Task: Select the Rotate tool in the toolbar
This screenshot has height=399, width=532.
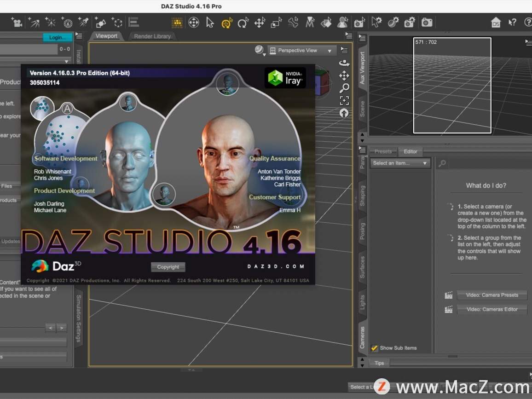Action: pos(243,22)
